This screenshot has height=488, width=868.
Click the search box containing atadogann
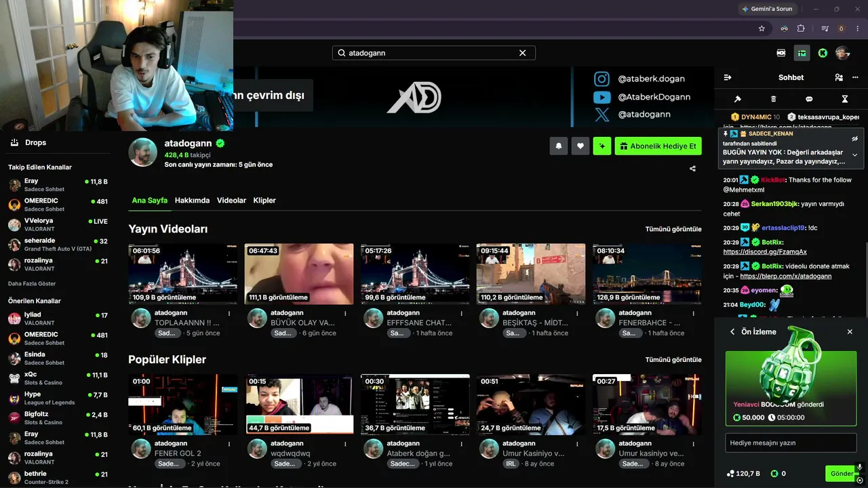(434, 53)
